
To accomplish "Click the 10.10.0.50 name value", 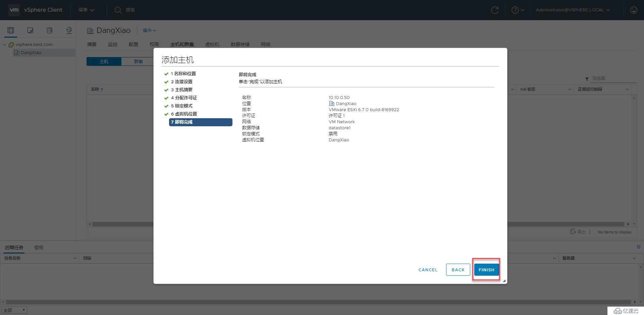I will click(x=339, y=98).
